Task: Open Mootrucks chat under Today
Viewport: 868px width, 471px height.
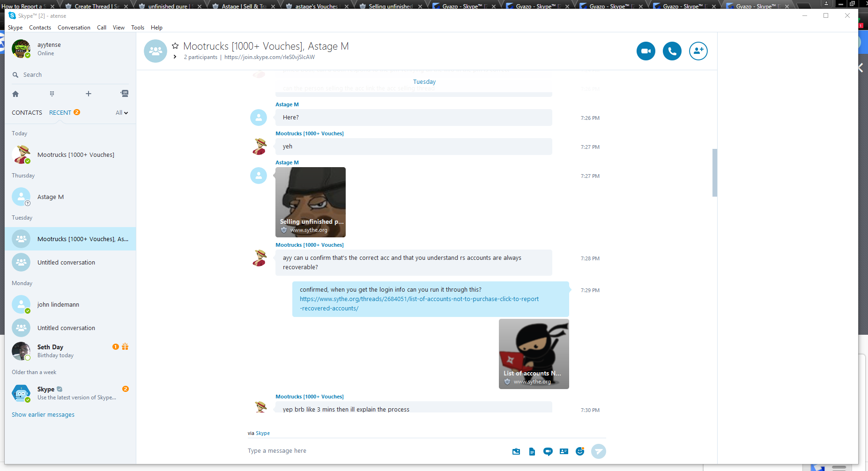Action: [70, 155]
